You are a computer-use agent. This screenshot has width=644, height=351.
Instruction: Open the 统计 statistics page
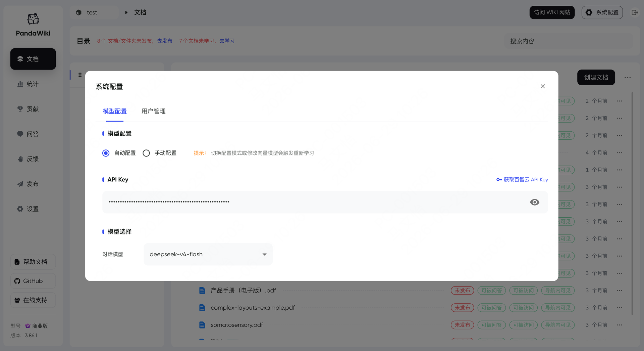point(33,84)
